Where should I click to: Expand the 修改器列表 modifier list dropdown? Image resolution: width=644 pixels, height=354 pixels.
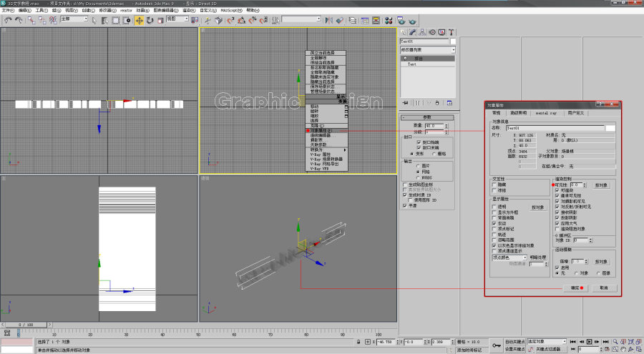pyautogui.click(x=452, y=51)
